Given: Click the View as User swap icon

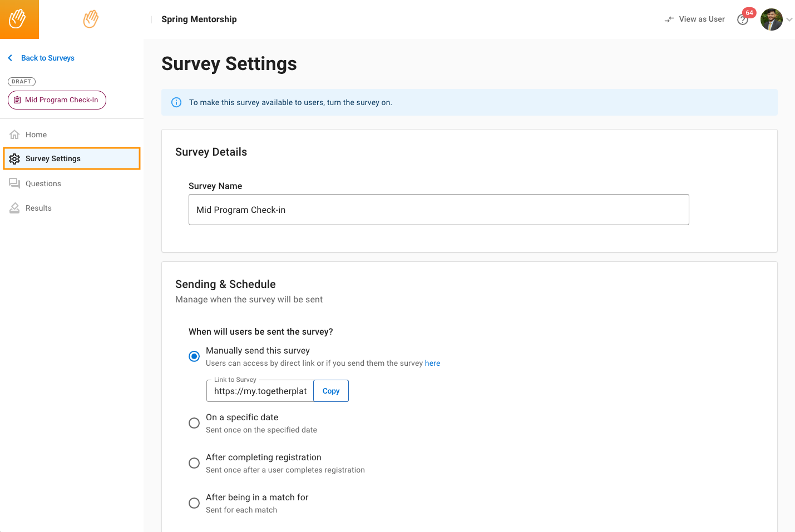Looking at the screenshot, I should pyautogui.click(x=669, y=19).
